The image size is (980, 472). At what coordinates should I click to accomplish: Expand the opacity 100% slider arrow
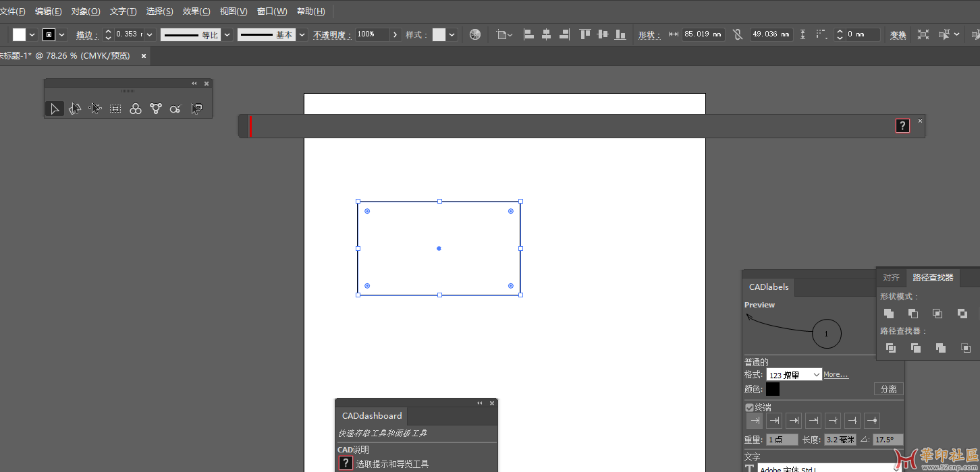(x=396, y=34)
